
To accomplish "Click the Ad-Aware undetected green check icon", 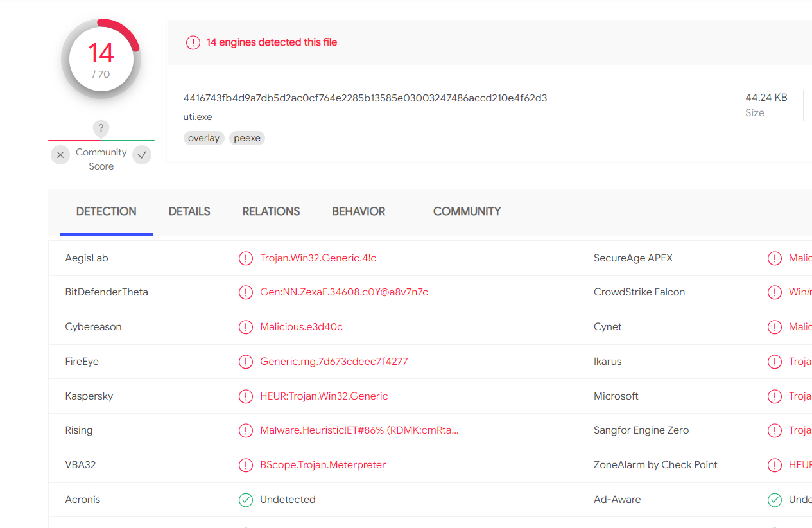I will point(775,500).
